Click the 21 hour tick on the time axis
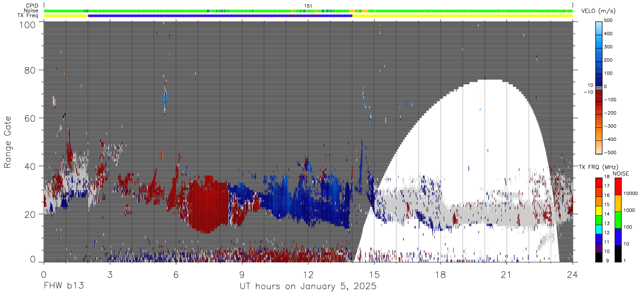 506,274
